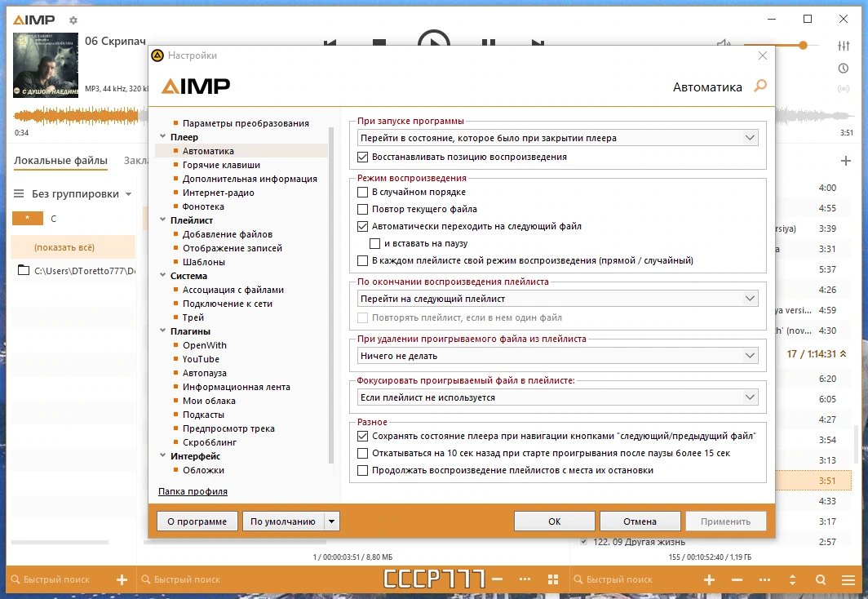
Task: Open playlist menu hamburger at bottom right
Action: [x=848, y=579]
